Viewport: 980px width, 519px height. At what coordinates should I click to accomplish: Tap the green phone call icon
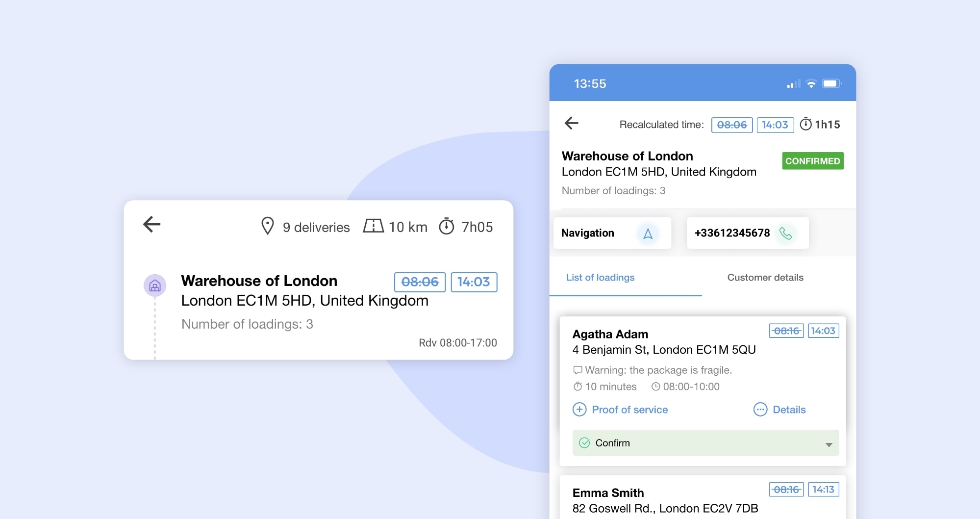(785, 234)
